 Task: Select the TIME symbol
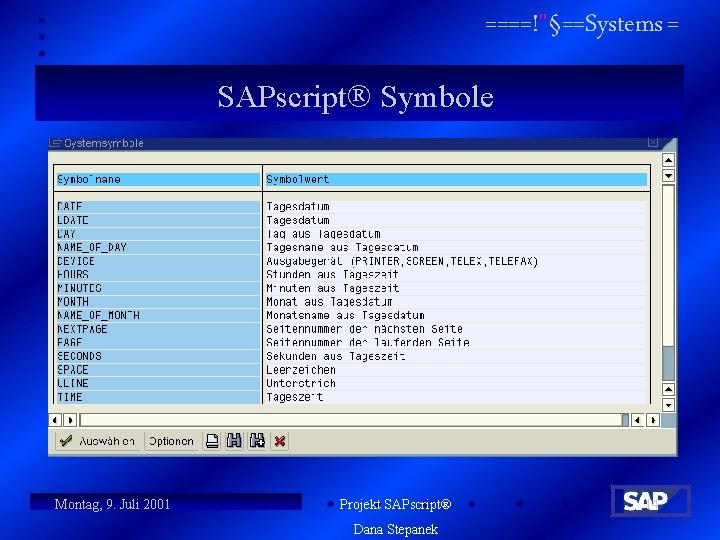coord(158,397)
